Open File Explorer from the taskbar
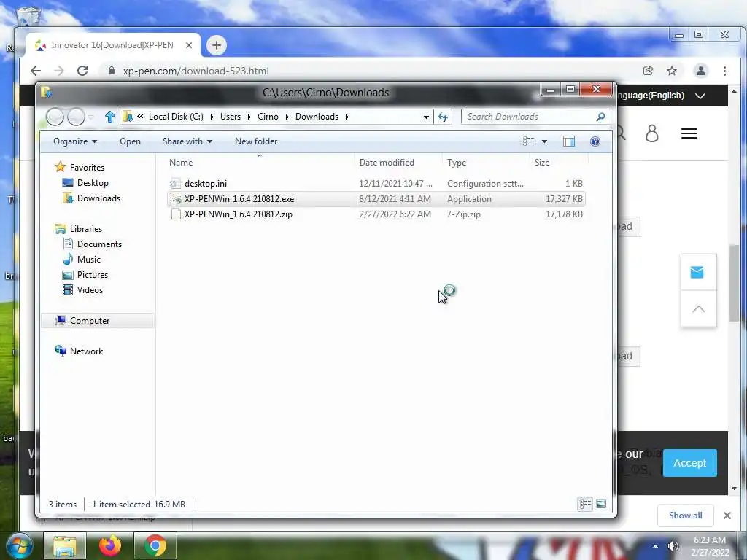Image resolution: width=747 pixels, height=560 pixels. pyautogui.click(x=65, y=545)
